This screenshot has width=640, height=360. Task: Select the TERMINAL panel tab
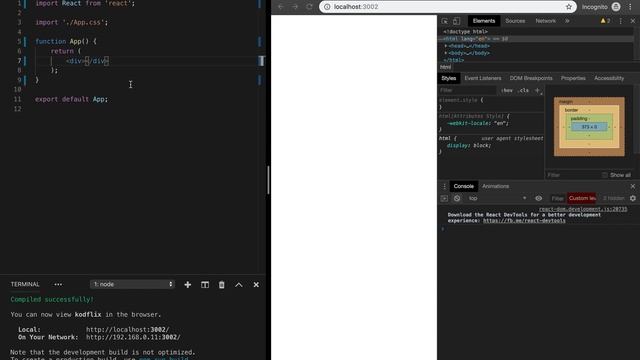click(x=25, y=284)
